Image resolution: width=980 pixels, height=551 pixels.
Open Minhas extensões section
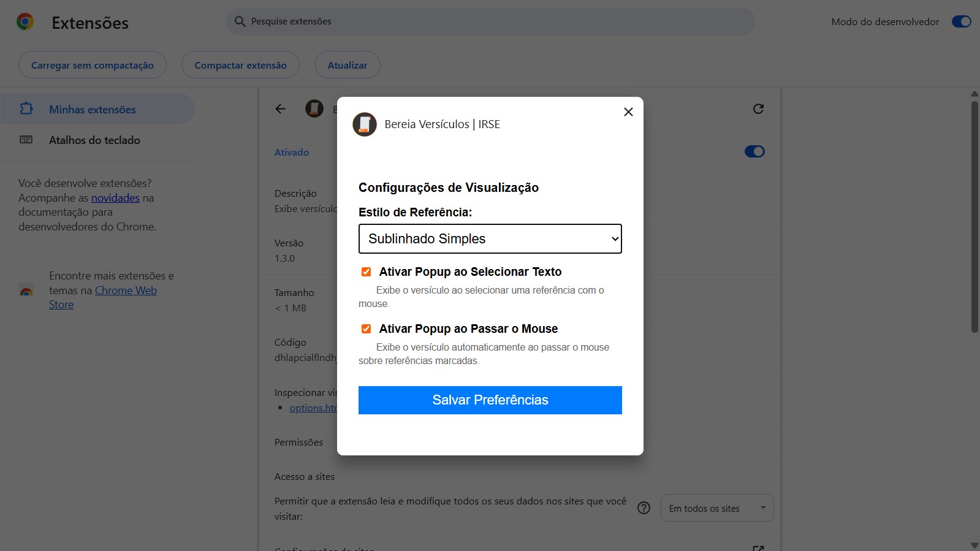point(93,109)
